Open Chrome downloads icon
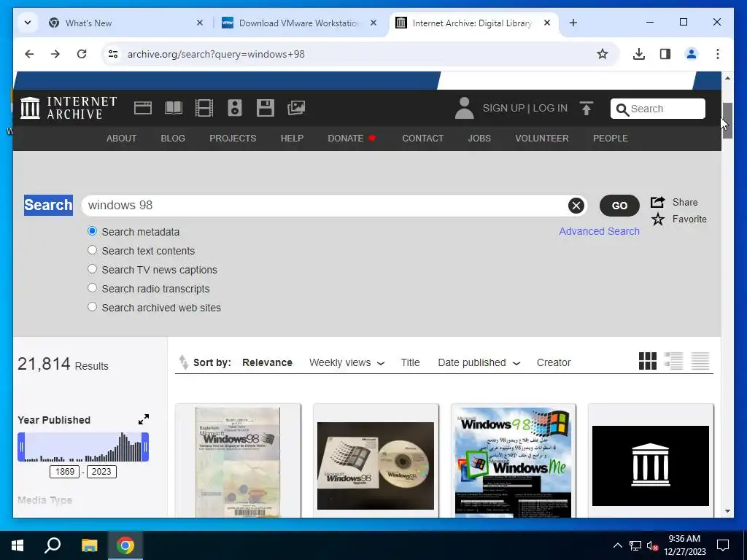The width and height of the screenshot is (747, 560). pyautogui.click(x=639, y=54)
